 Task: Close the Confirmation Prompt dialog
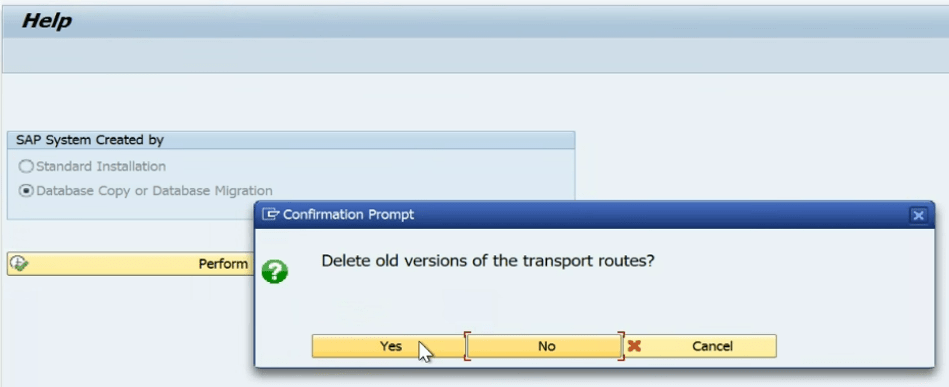click(918, 216)
